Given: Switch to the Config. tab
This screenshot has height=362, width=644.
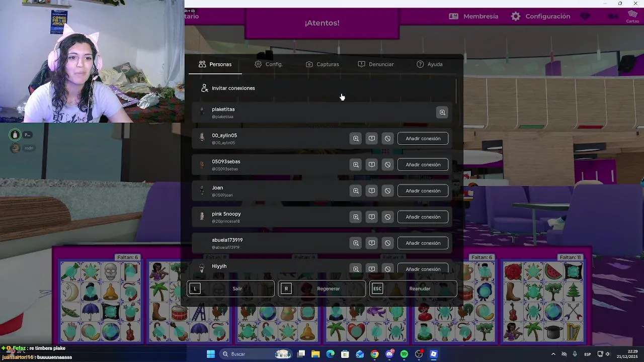Looking at the screenshot, I should click(269, 64).
